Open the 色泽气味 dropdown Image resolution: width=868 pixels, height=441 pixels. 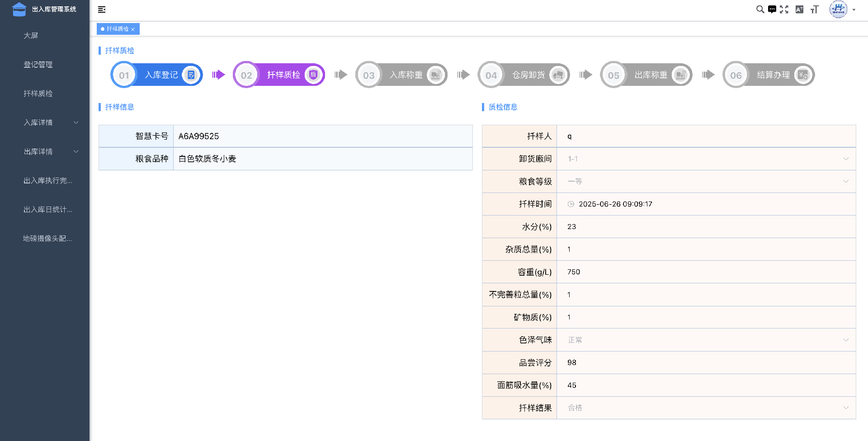pos(706,340)
